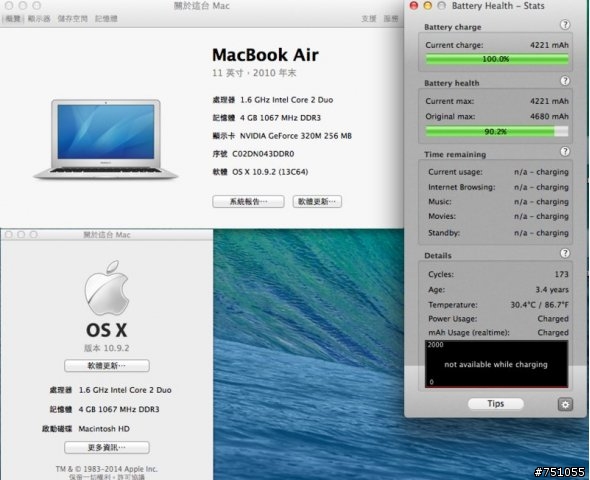Screen dimensions: 590x480
Task: Click the version 10.9.2 label under OS X
Action: click(x=107, y=348)
